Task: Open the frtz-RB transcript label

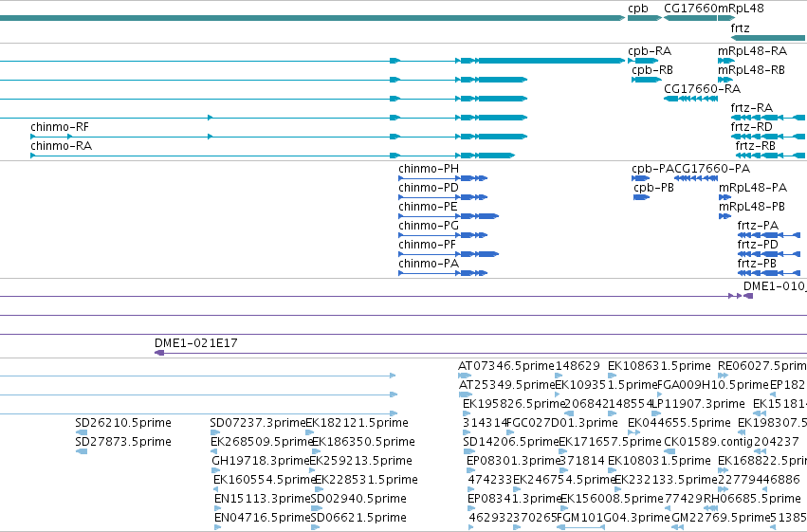Action: tap(755, 146)
